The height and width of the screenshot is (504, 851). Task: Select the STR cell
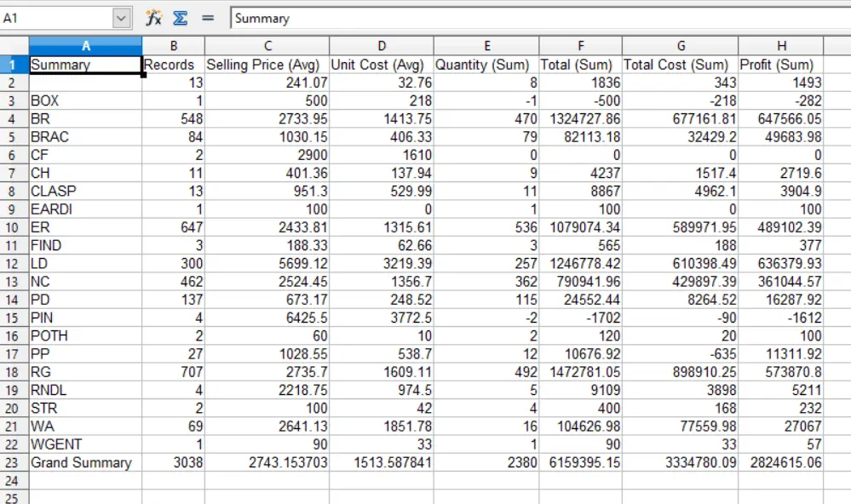pyautogui.click(x=86, y=408)
